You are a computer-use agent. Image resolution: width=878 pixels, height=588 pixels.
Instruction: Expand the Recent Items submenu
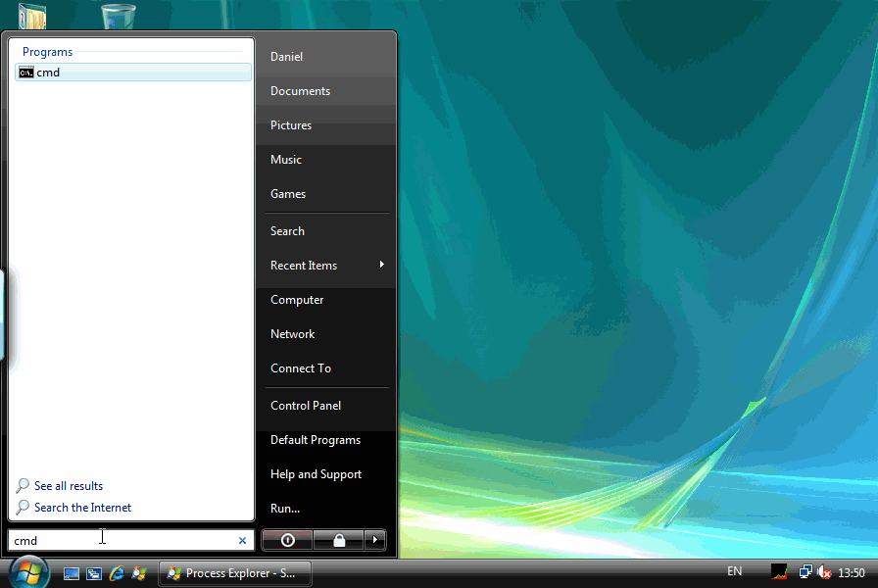tap(304, 265)
